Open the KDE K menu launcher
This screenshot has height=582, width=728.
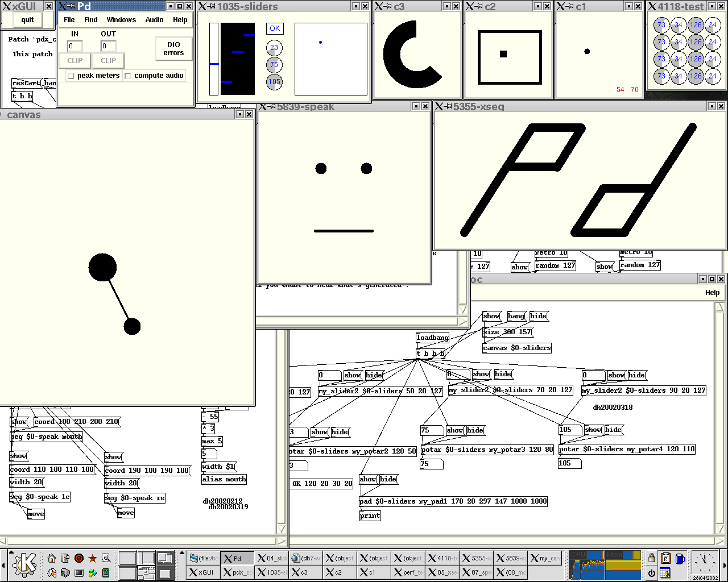(x=24, y=564)
